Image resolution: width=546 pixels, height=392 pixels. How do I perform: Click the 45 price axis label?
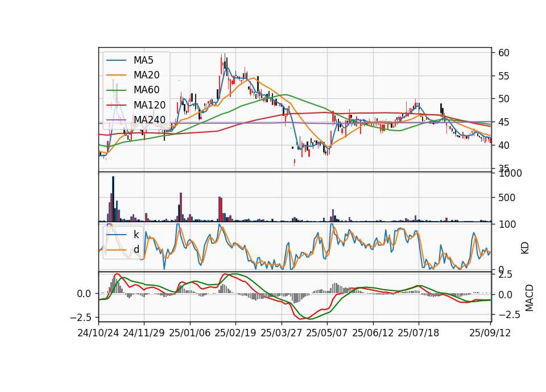(504, 123)
